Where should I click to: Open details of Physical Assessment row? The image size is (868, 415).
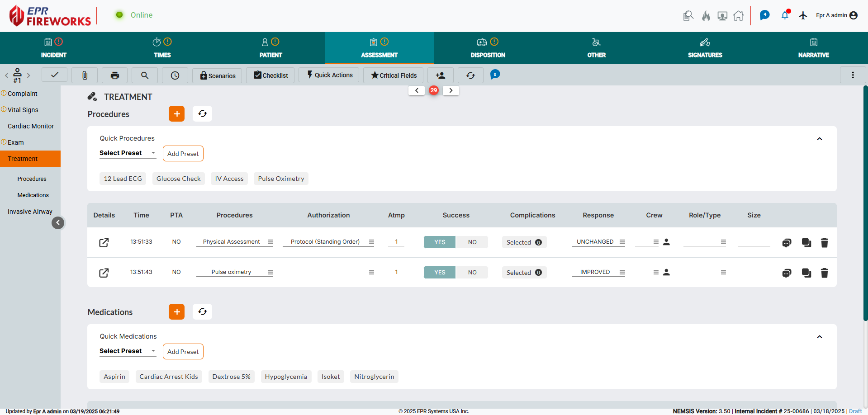pos(104,242)
